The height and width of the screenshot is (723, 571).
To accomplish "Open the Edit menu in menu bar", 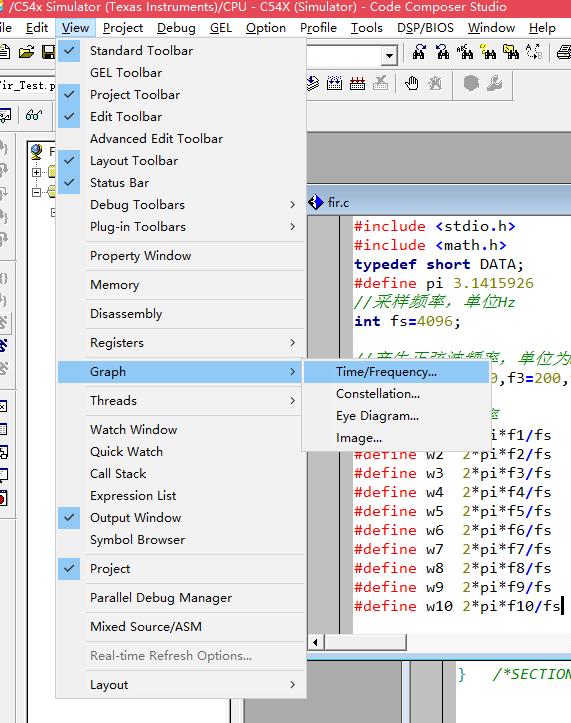I will [x=37, y=28].
